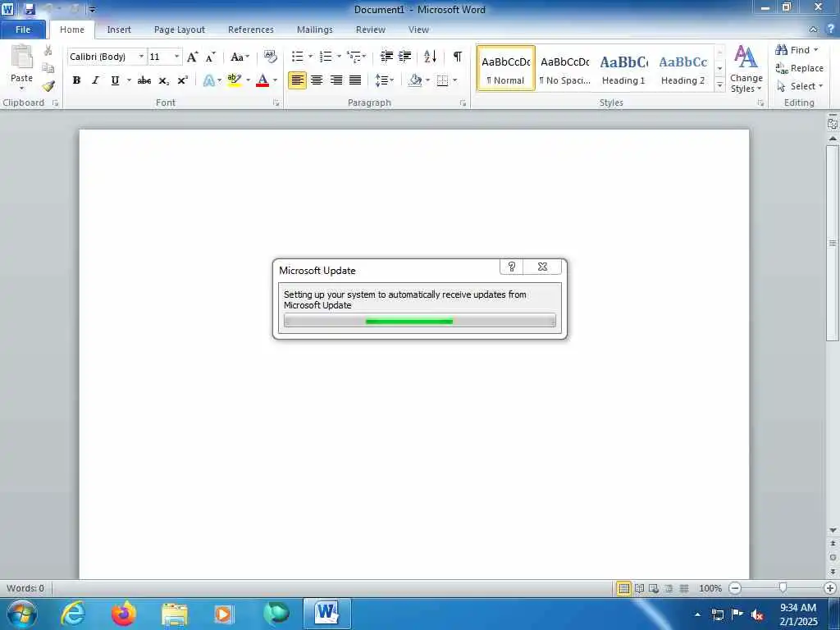This screenshot has width=840, height=630.
Task: Click Clear Formatting icon
Action: (271, 57)
